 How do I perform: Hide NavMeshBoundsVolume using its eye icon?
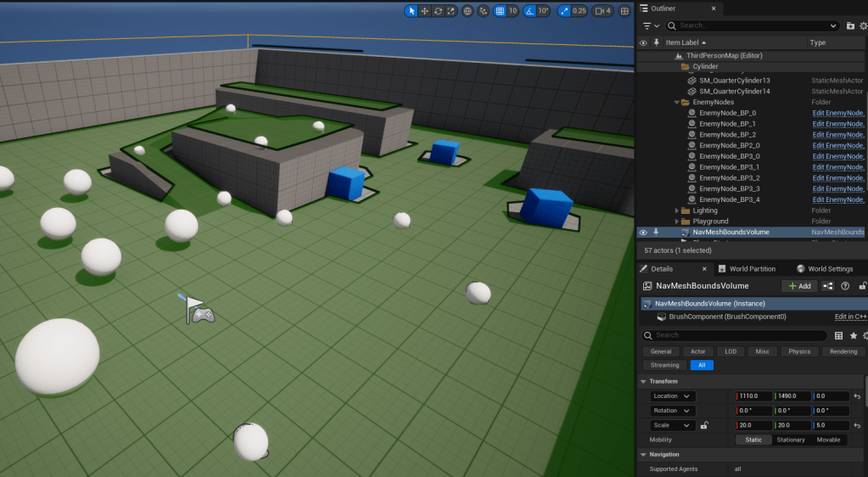[x=643, y=232]
